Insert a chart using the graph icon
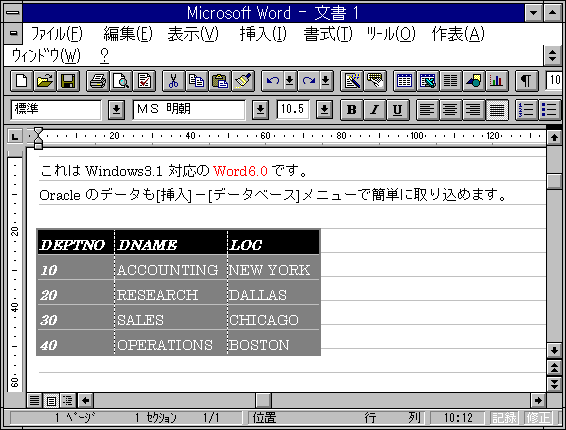Viewport: 566px width, 430px height. click(x=497, y=81)
